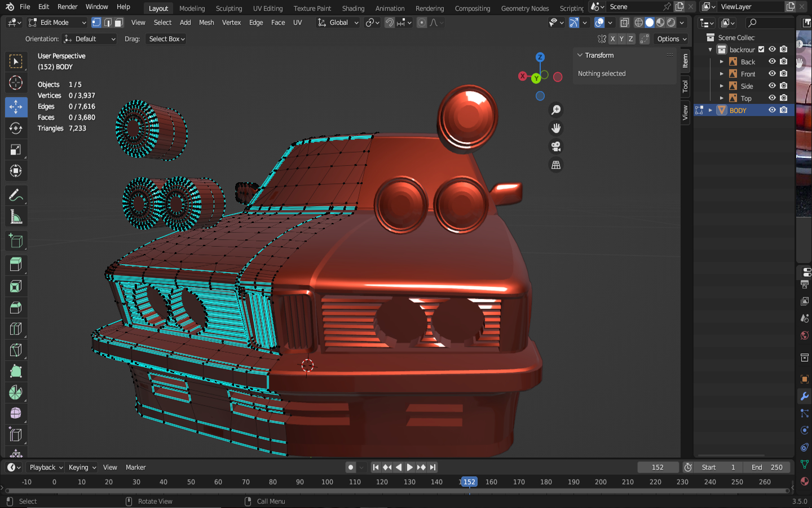Hide the Back image in outliner
Image resolution: width=812 pixels, height=508 pixels.
pyautogui.click(x=772, y=62)
